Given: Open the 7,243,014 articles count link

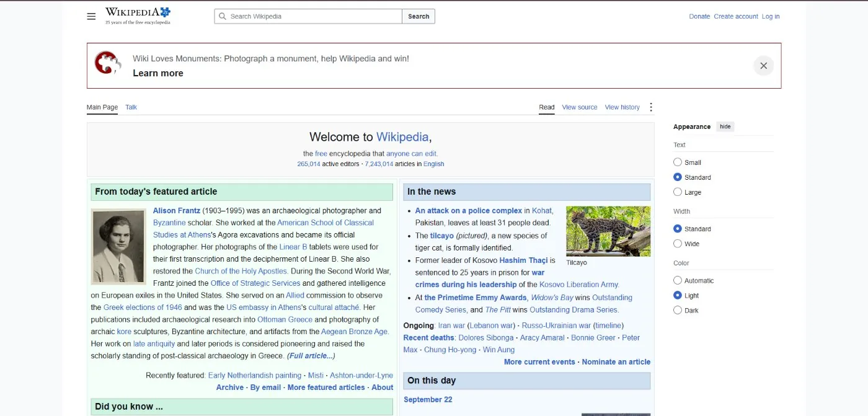Looking at the screenshot, I should pos(379,164).
